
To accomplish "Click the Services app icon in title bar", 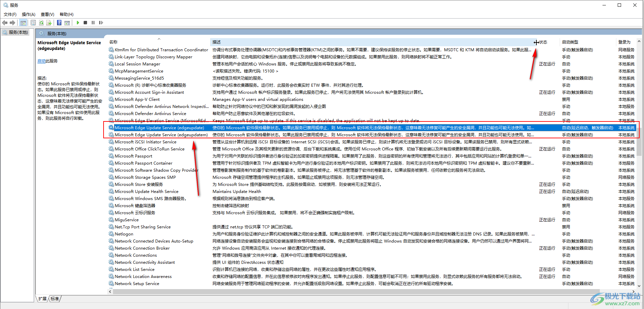I will coord(6,5).
